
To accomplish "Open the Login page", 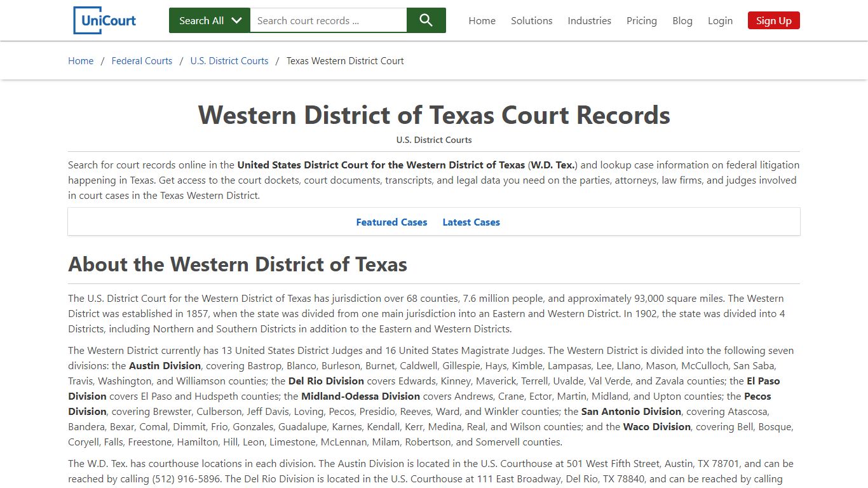I will tap(720, 20).
